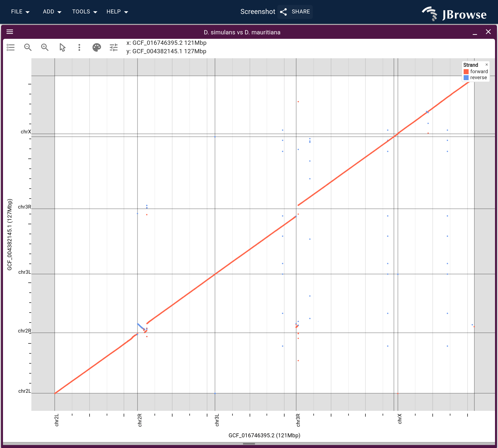Viewport: 498px width, 448px height.
Task: Click the x: GCF_016746395.2 121Mbp text
Action: click(x=166, y=43)
